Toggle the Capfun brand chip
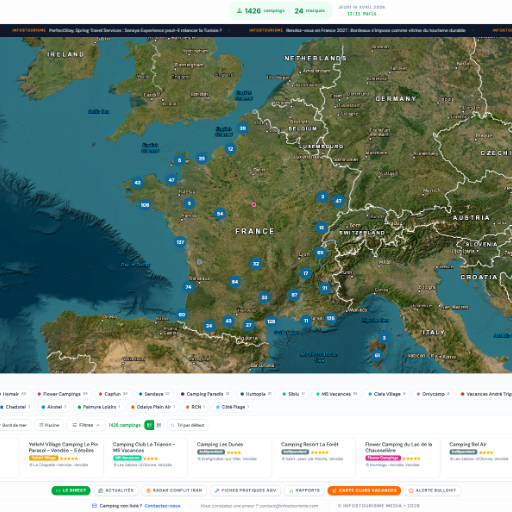Screen dimensions: 512x512 pyautogui.click(x=113, y=394)
